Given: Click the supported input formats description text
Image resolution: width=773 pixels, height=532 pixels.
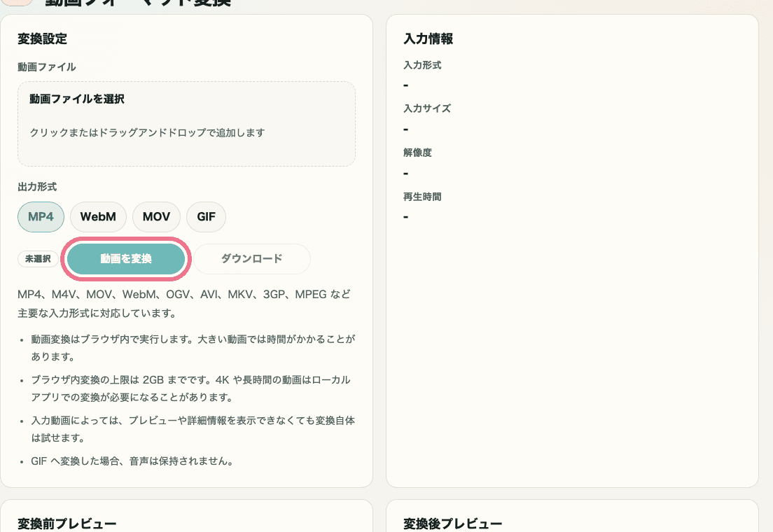Looking at the screenshot, I should [186, 303].
